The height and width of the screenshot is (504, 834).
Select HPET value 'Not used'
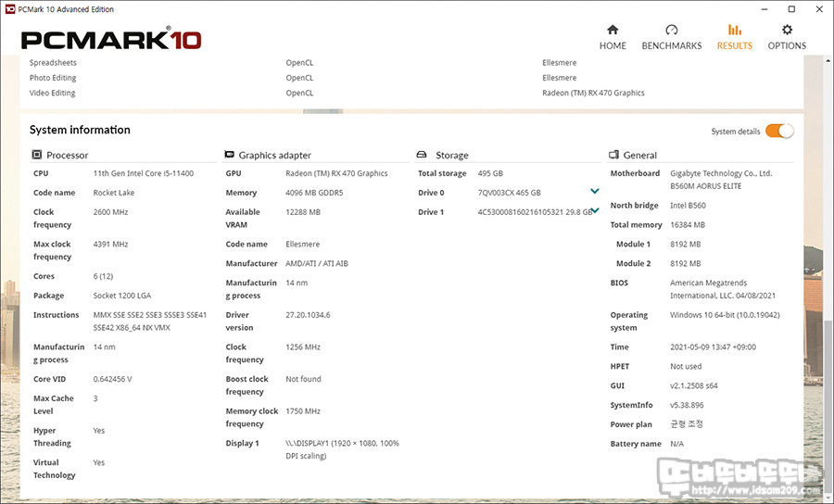pos(686,366)
